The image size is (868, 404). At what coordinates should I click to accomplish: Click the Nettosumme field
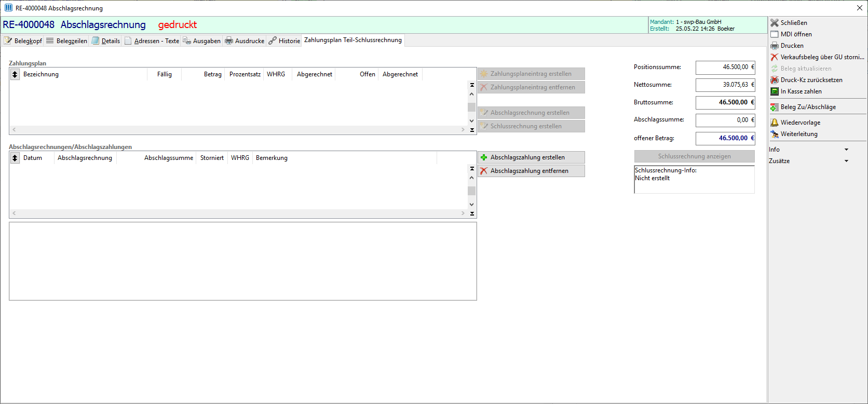(x=725, y=85)
